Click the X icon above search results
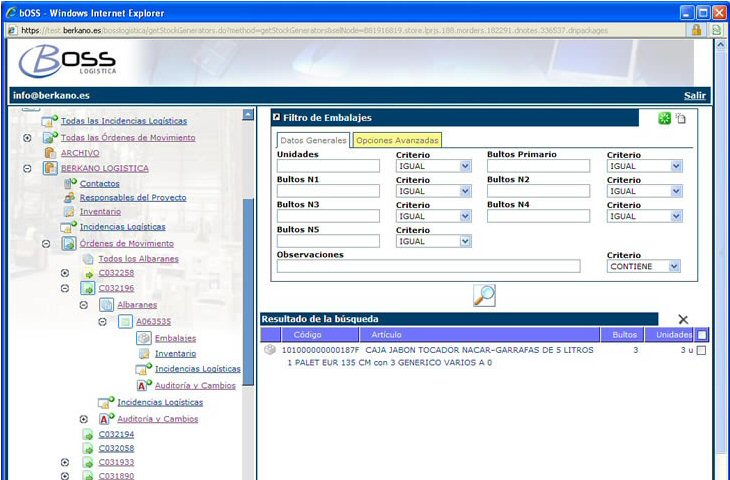This screenshot has height=480, width=730. click(683, 319)
